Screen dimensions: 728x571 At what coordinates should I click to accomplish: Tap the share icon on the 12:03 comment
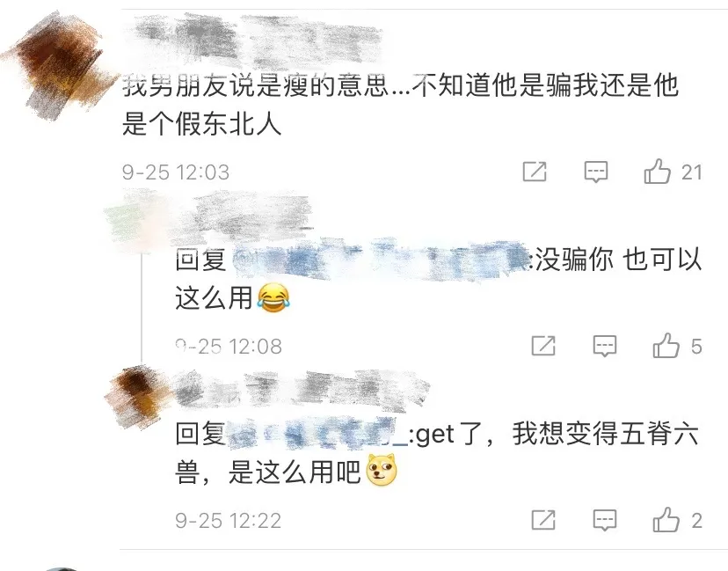pos(535,172)
